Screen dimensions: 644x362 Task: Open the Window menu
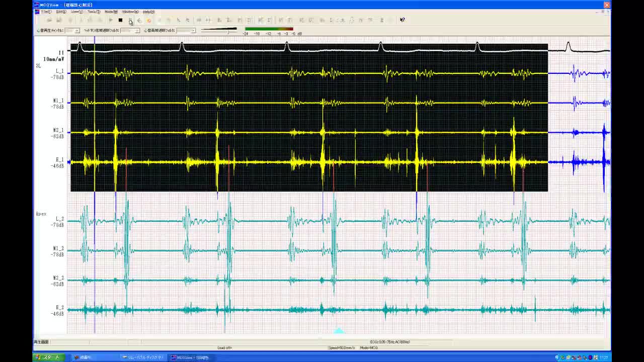click(x=130, y=12)
